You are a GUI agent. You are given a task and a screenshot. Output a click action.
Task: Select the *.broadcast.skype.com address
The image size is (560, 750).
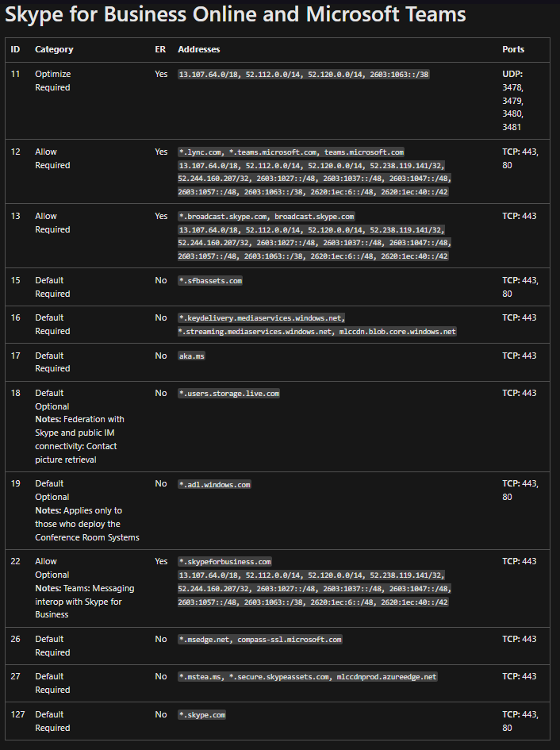pyautogui.click(x=223, y=216)
